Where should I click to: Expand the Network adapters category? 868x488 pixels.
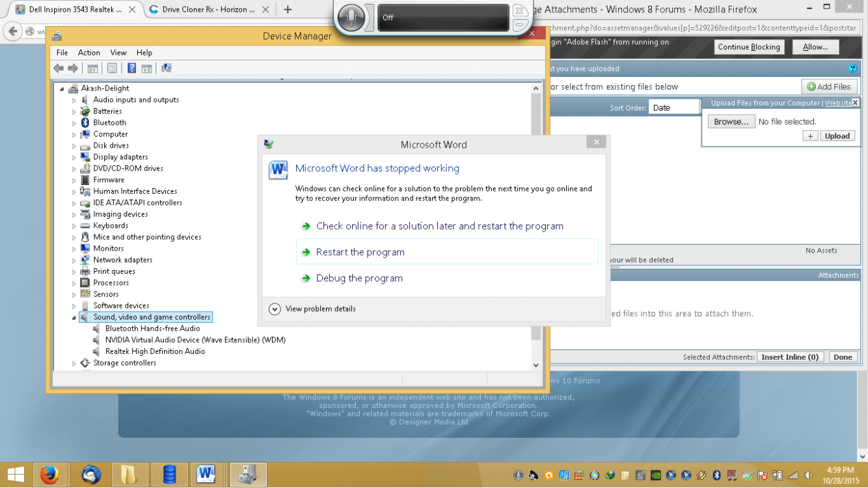click(x=74, y=260)
